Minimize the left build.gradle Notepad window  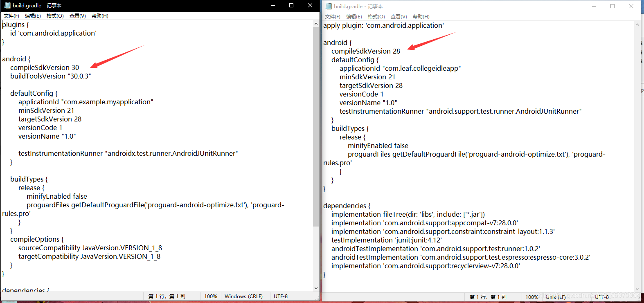tap(273, 5)
